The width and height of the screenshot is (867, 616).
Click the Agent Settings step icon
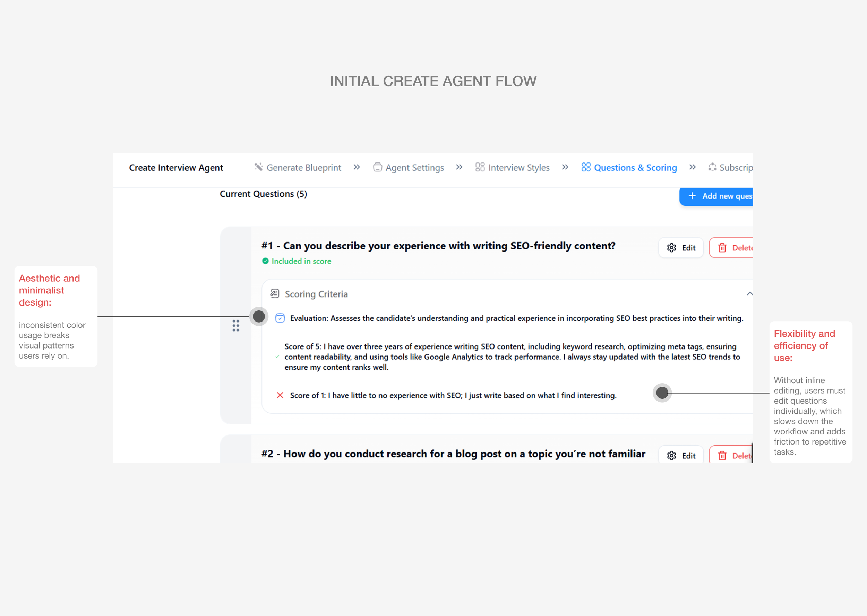tap(377, 167)
